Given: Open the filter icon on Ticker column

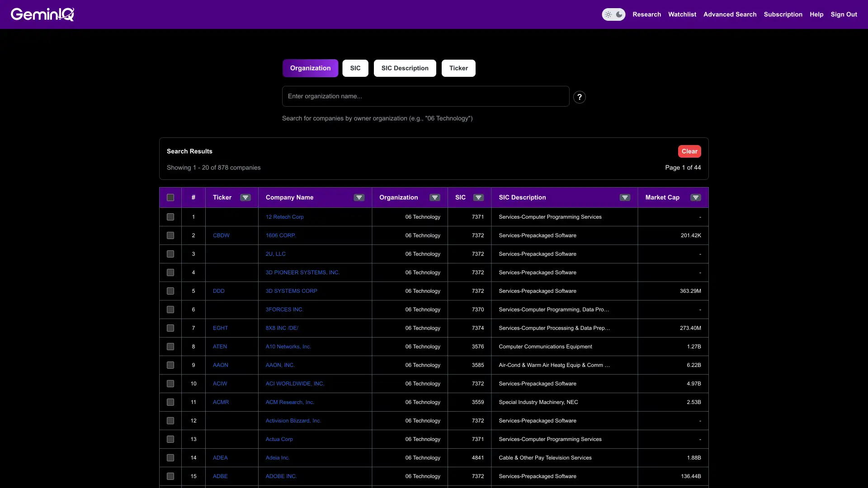Looking at the screenshot, I should point(245,197).
